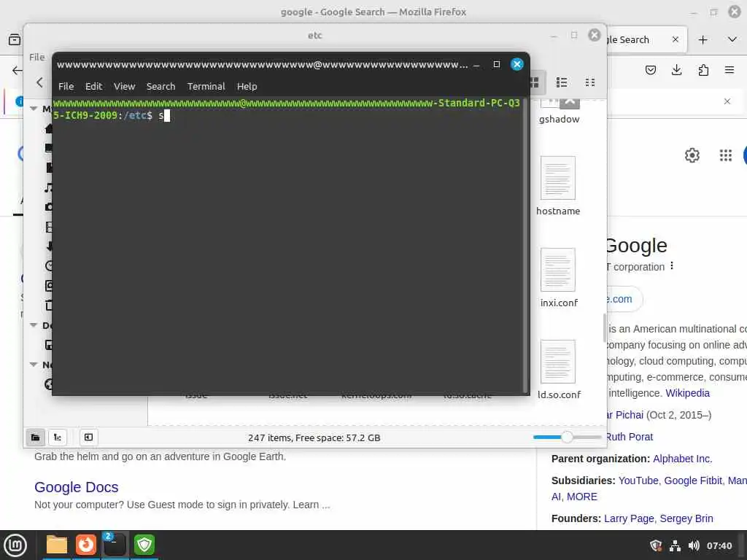Image resolution: width=747 pixels, height=560 pixels.
Task: Open the terminal View menu
Action: pos(124,86)
